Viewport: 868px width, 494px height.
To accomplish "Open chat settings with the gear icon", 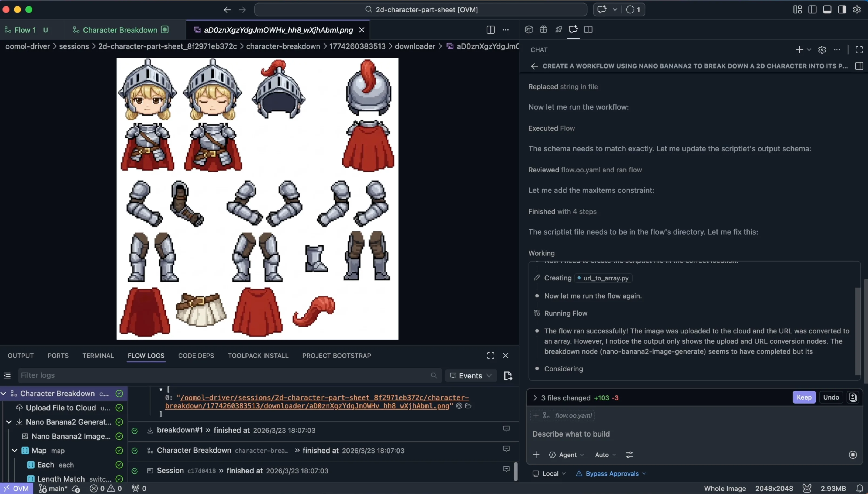I will tap(822, 50).
